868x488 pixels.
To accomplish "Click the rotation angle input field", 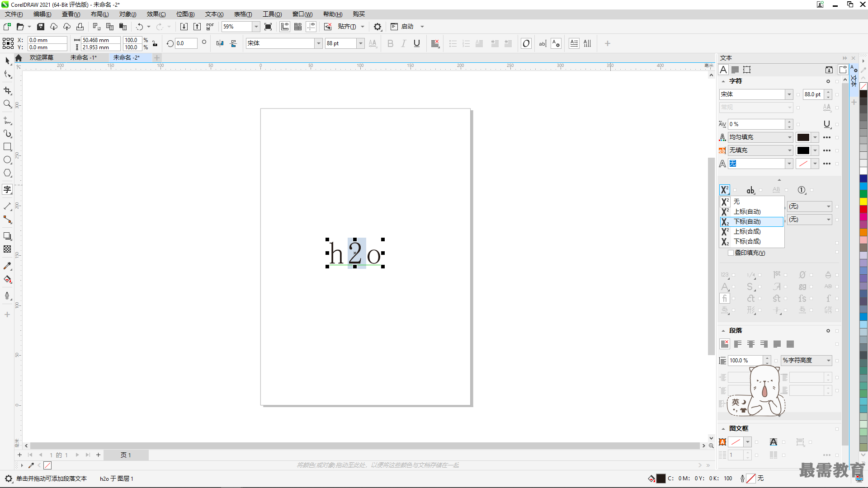I will pyautogui.click(x=186, y=43).
